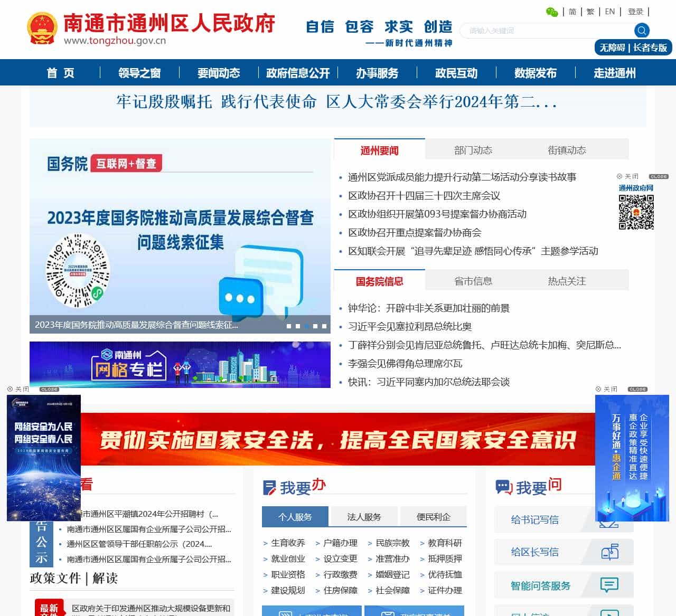Open the green online service icon near language options

click(552, 11)
